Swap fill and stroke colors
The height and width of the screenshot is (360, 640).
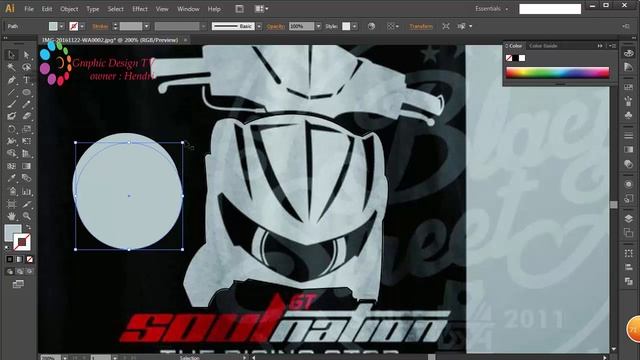tap(28, 227)
